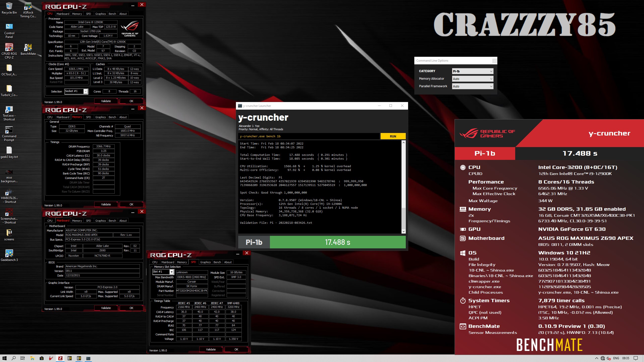
Task: Open Task View on the taskbar
Action: tap(23, 358)
